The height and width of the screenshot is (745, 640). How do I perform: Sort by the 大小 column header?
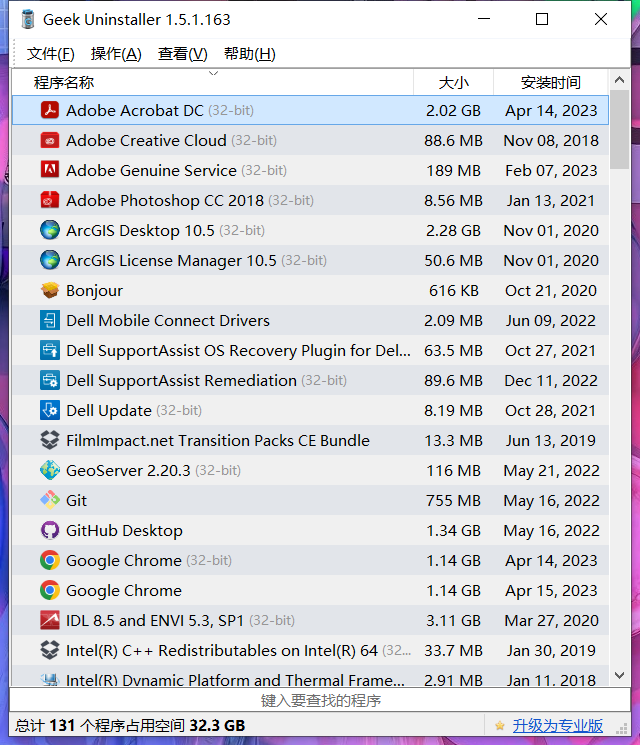[x=454, y=82]
